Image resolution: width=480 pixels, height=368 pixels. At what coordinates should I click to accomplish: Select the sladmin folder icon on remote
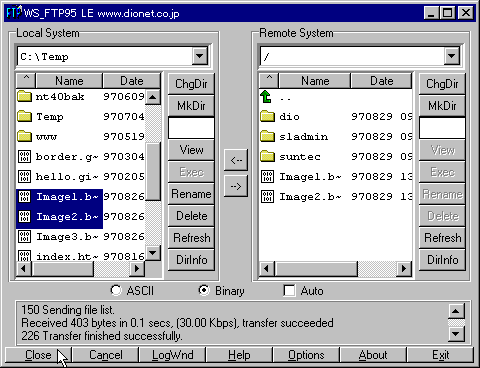pyautogui.click(x=267, y=137)
